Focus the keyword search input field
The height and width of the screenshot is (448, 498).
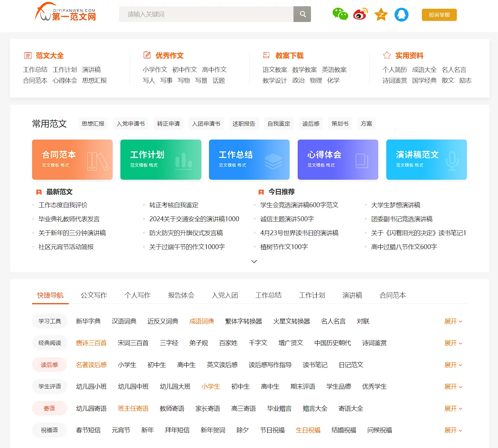click(206, 14)
